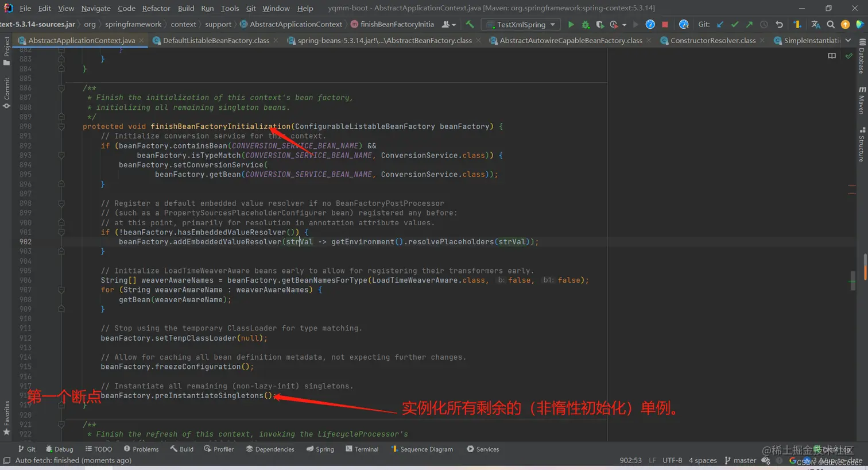
Task: Show hidden editor tabs chevron
Action: [848, 40]
